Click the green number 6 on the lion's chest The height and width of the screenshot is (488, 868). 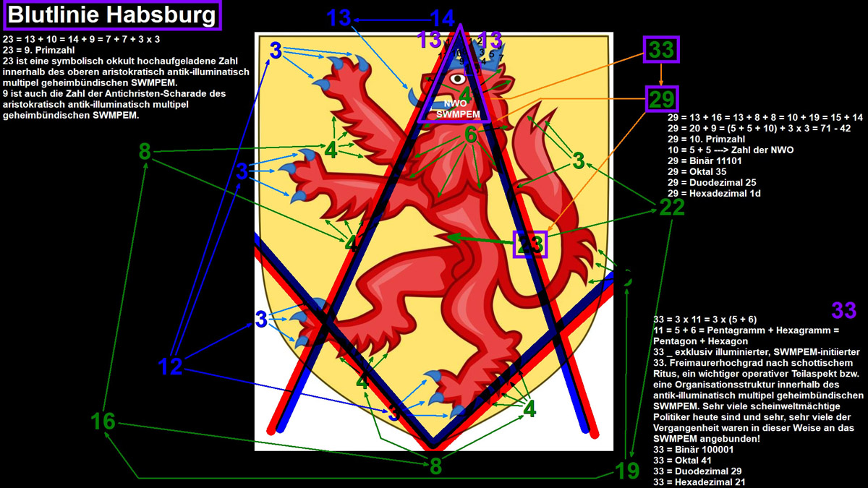click(x=471, y=134)
